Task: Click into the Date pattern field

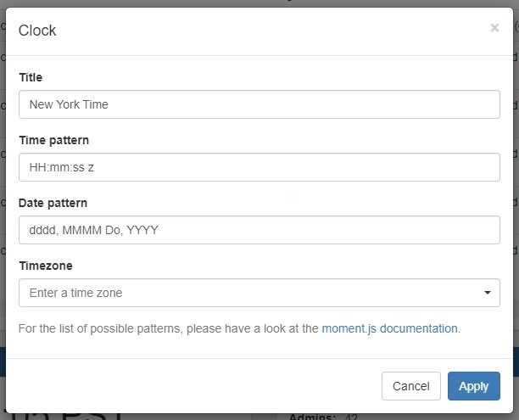Action: pyautogui.click(x=259, y=230)
